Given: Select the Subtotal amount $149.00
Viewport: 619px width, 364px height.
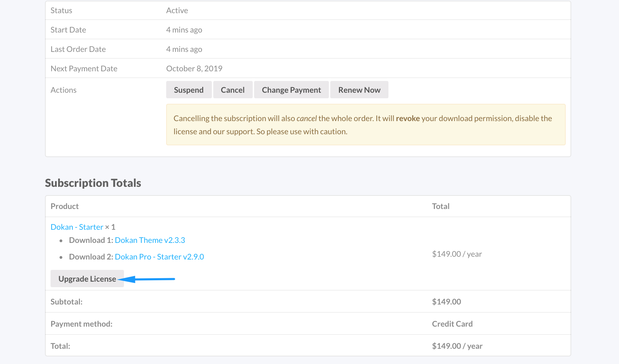Looking at the screenshot, I should 447,302.
